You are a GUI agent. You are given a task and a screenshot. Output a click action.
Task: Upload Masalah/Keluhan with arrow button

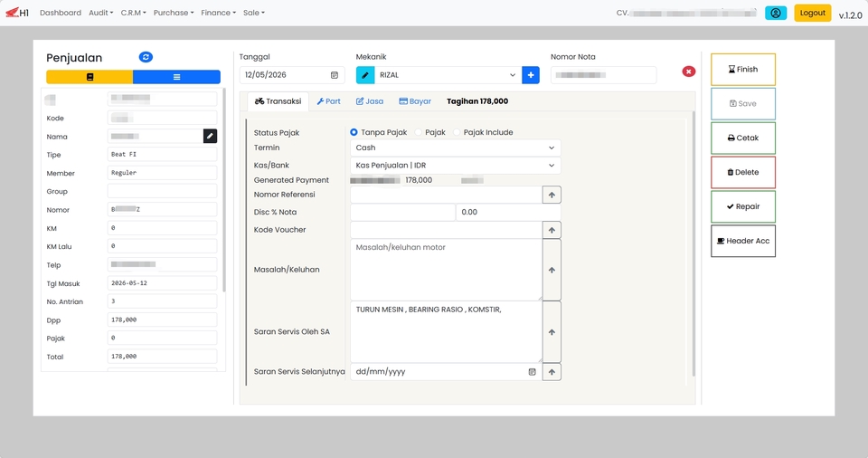point(552,270)
